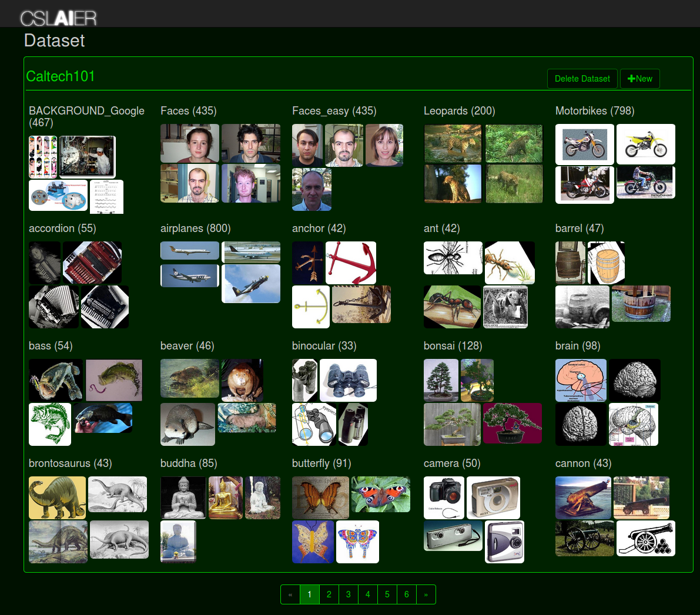700x615 pixels.
Task: Select page 1 in pagination
Action: (309, 594)
